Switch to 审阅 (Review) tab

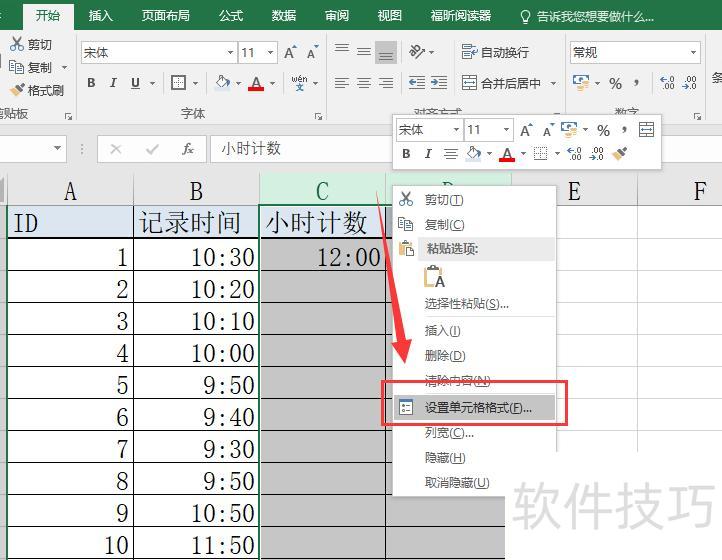point(337,16)
